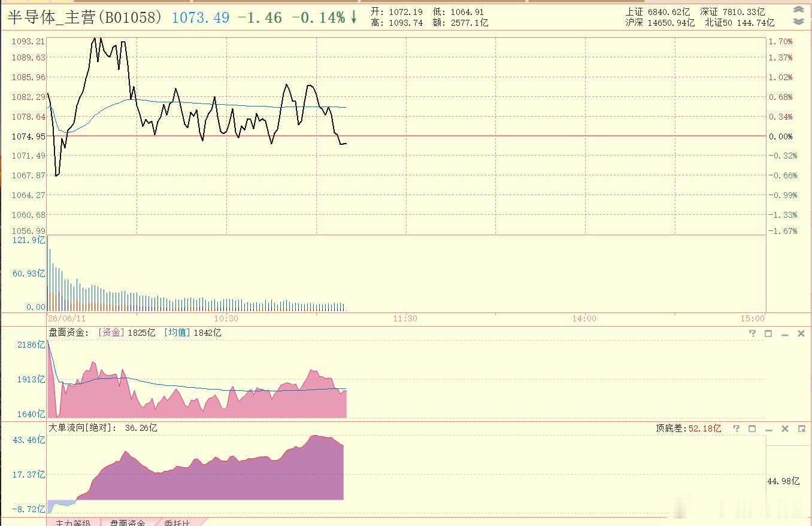Click the current price 1073.49
This screenshot has width=812, height=526.
[201, 17]
